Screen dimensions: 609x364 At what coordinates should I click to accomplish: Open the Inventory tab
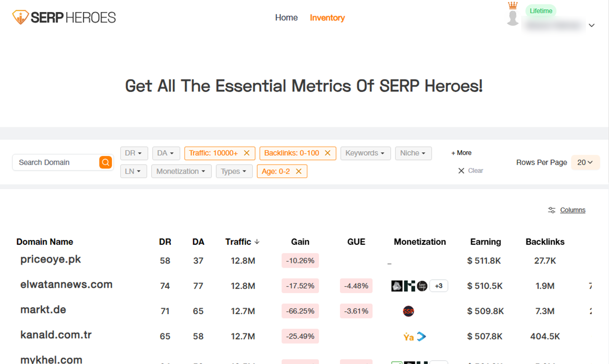(328, 18)
